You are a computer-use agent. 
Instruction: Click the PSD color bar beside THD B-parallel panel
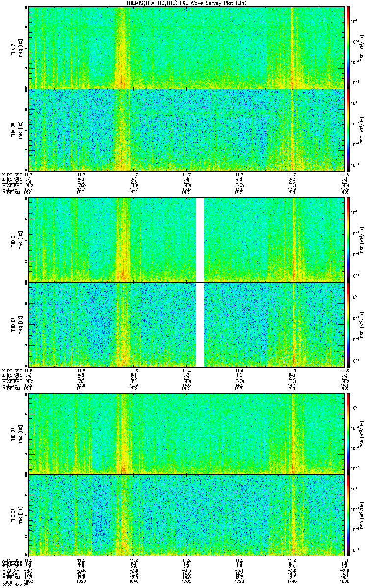click(x=349, y=324)
